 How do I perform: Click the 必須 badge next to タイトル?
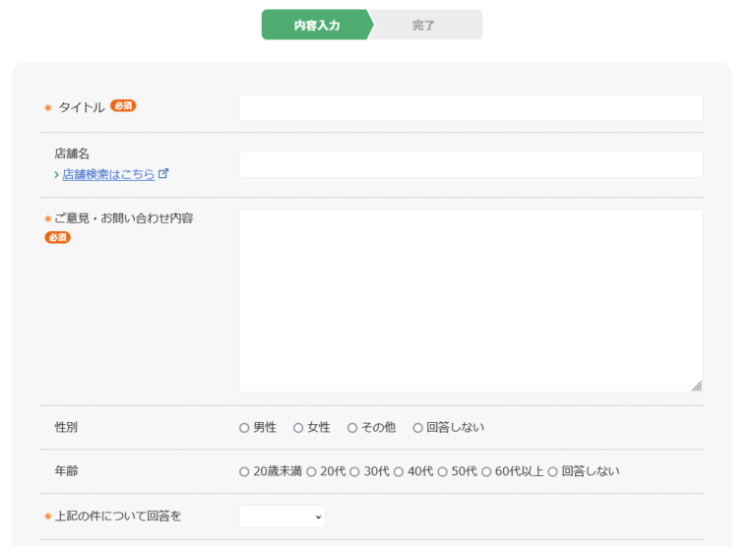[x=123, y=106]
